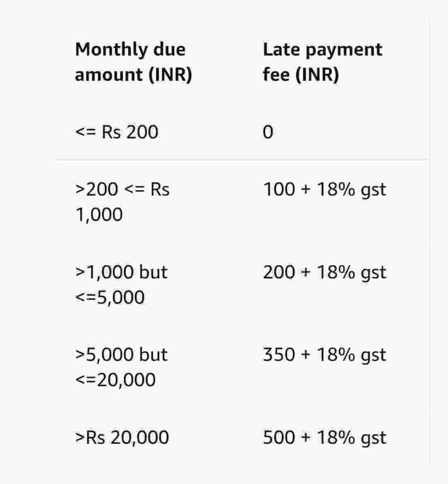Select the '100 + 18% gst' fee cell
This screenshot has width=448, height=484.
[325, 190]
